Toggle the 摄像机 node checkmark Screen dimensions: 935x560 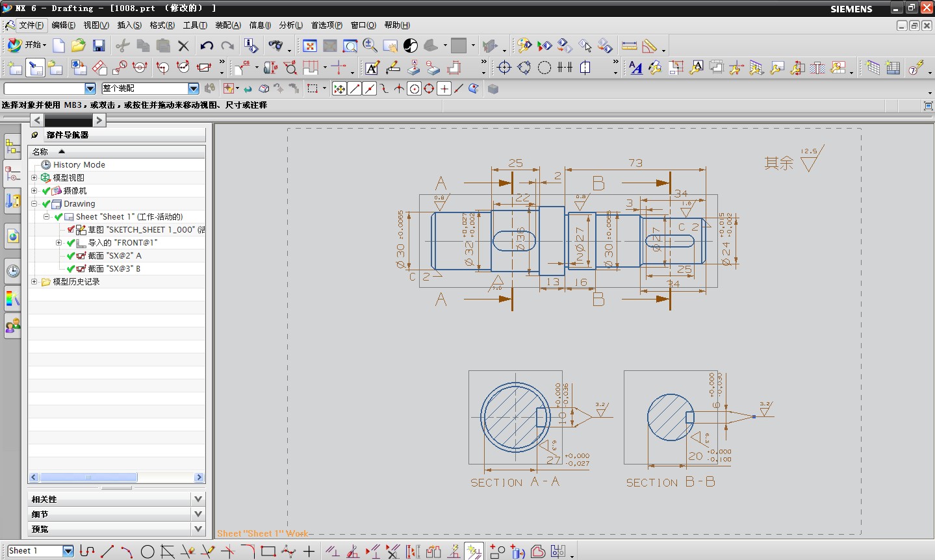click(46, 191)
